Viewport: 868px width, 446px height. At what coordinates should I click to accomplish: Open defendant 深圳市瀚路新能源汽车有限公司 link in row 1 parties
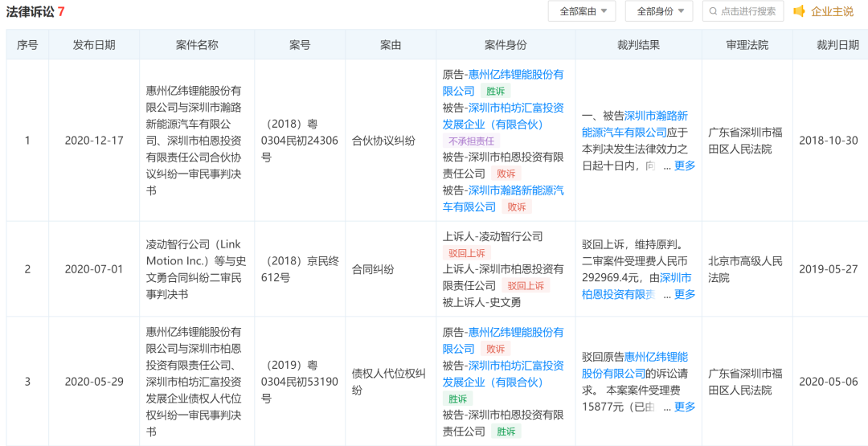pos(502,198)
